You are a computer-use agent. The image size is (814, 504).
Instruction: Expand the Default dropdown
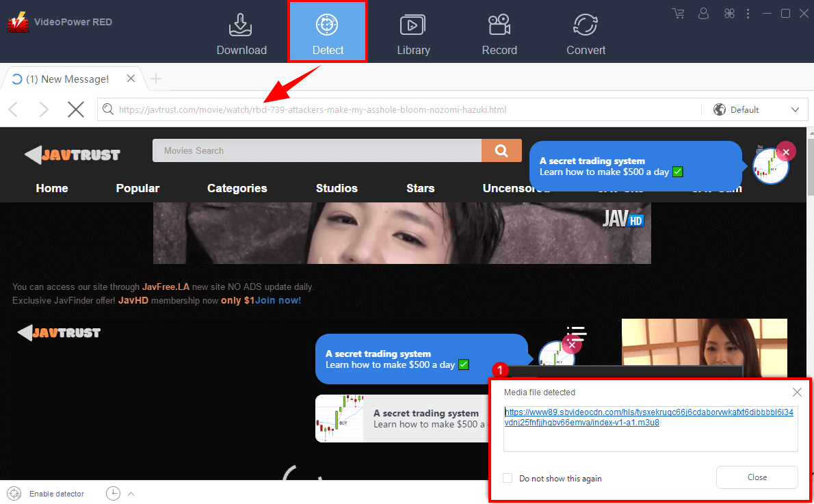click(756, 109)
